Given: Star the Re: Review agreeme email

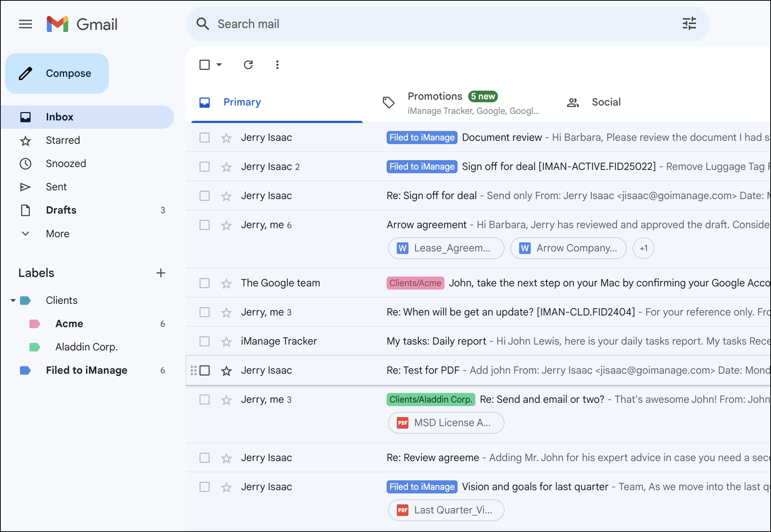Looking at the screenshot, I should point(226,458).
